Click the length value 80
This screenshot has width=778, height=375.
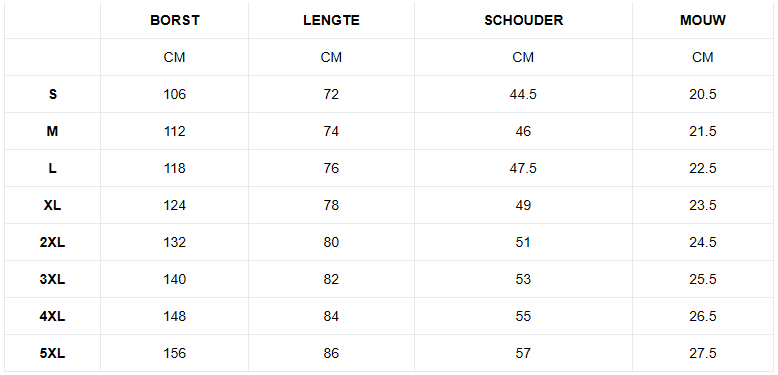[x=331, y=242]
